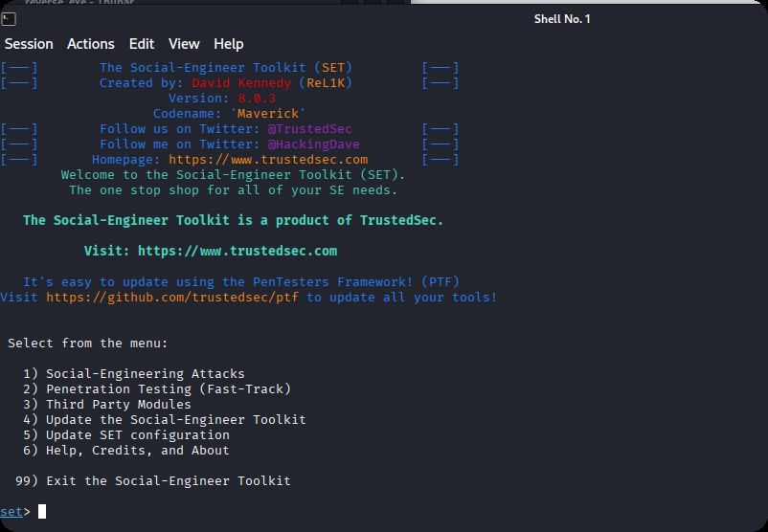This screenshot has height=532, width=768.
Task: Click the Social-Engineering Attacks menu line
Action: (145, 374)
